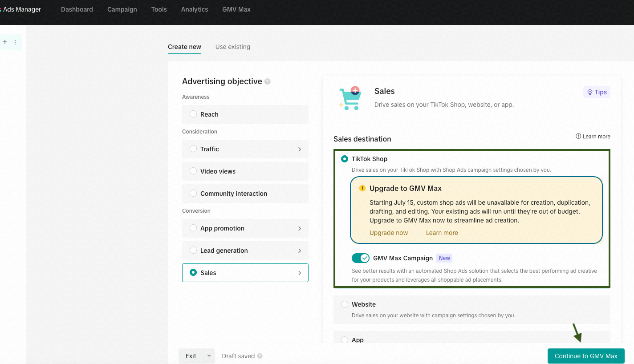
Task: Select the Traffic objective radio button
Action: tap(193, 149)
